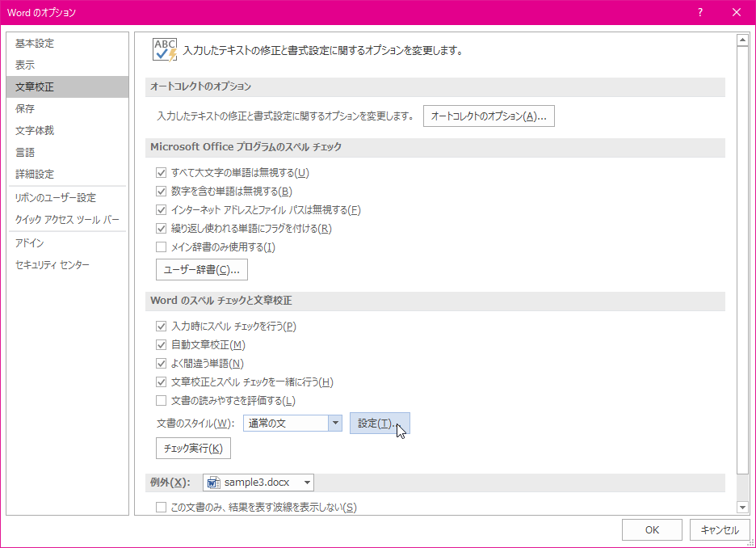Click the オートコレクトのオプション section heading
Image resolution: width=756 pixels, height=548 pixels.
tap(200, 86)
